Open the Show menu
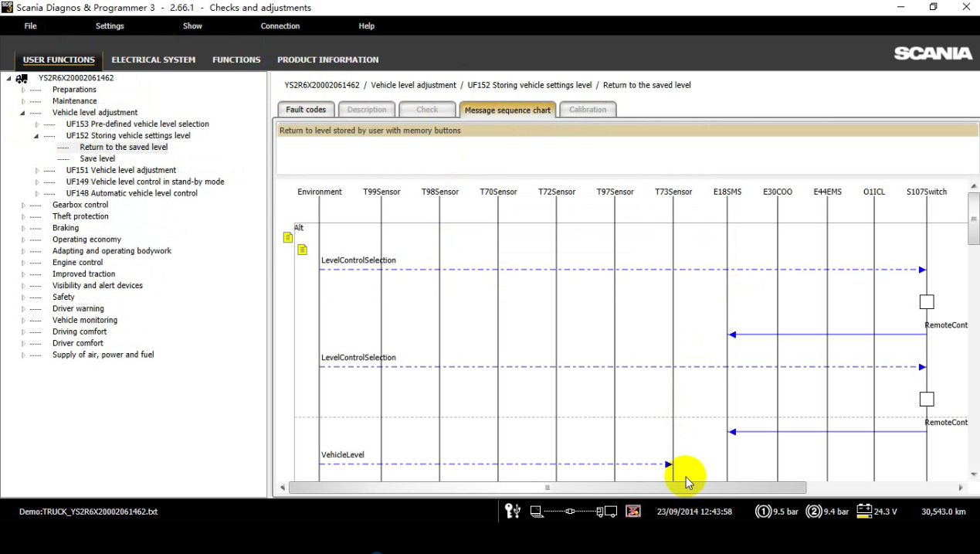The width and height of the screenshot is (980, 554). 192,26
